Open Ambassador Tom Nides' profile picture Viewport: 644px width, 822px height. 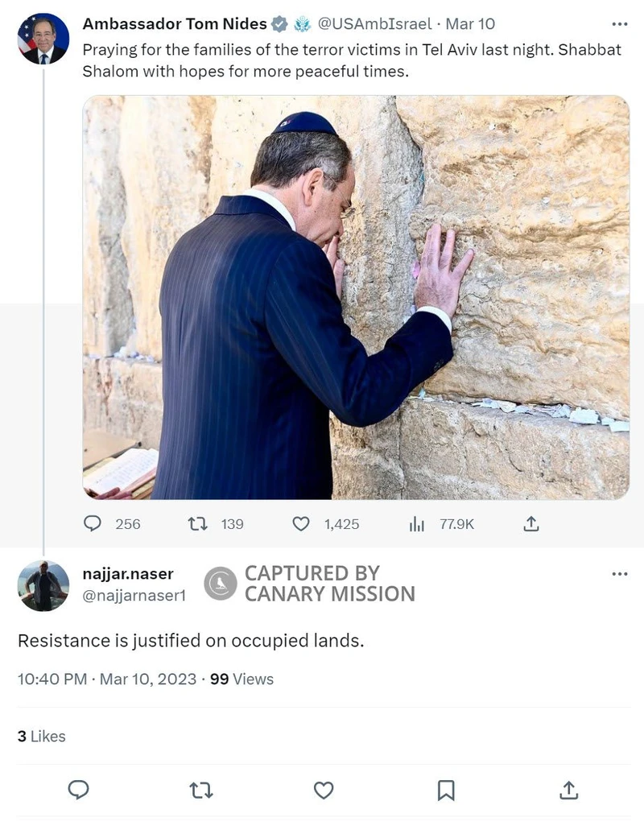tap(43, 39)
